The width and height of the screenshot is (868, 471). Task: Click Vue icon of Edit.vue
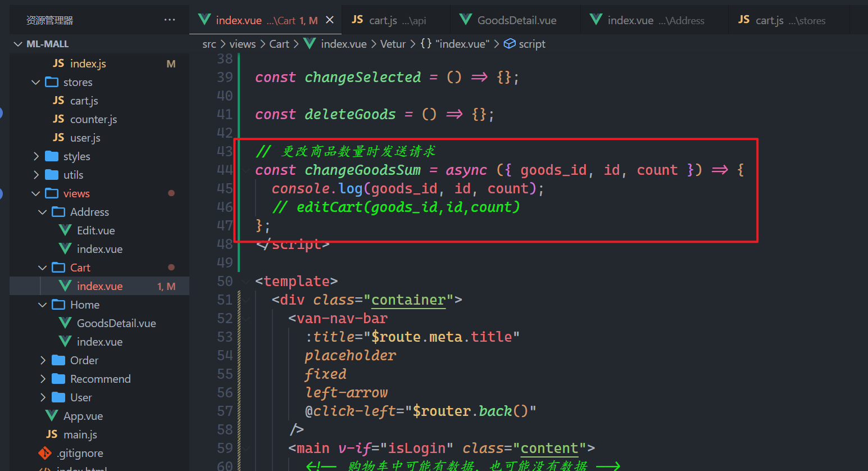[65, 230]
